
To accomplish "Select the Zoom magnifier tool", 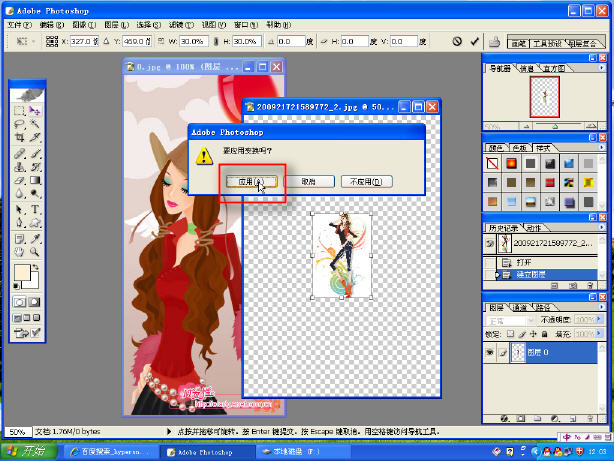I will click(x=34, y=252).
